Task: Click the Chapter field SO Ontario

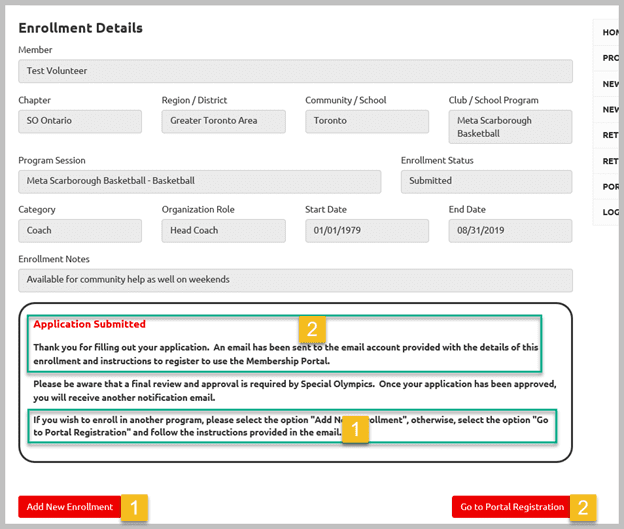Action: [x=80, y=121]
